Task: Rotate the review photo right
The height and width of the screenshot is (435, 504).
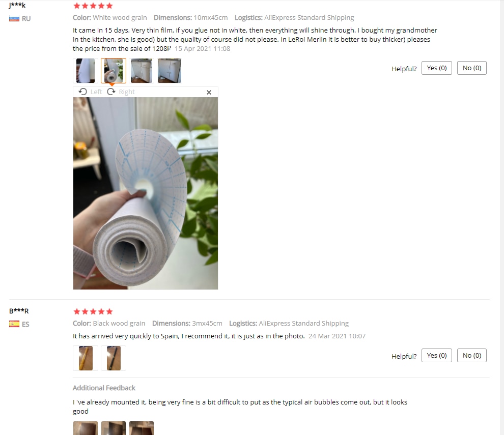Action: (x=121, y=92)
